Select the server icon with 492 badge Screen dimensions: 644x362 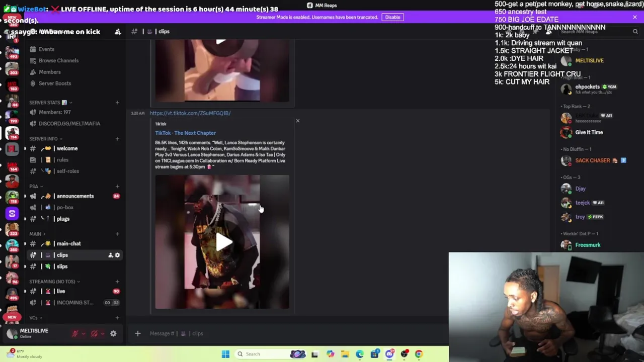(12, 53)
